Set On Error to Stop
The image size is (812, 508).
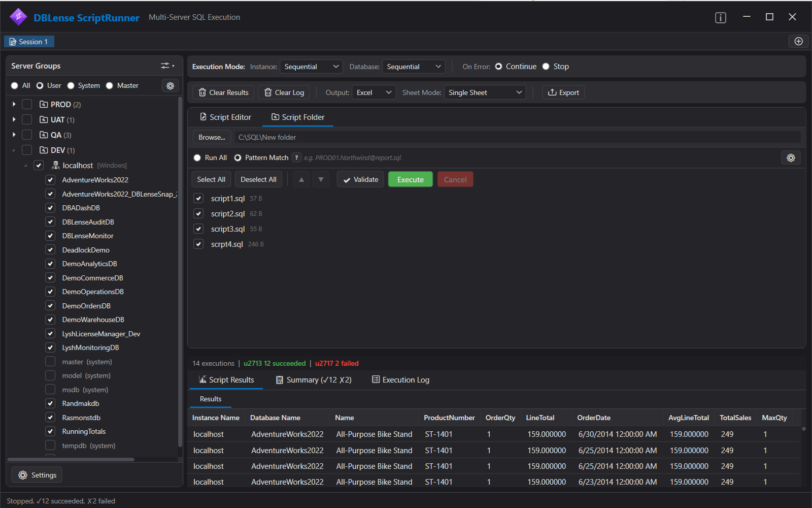[x=546, y=67]
